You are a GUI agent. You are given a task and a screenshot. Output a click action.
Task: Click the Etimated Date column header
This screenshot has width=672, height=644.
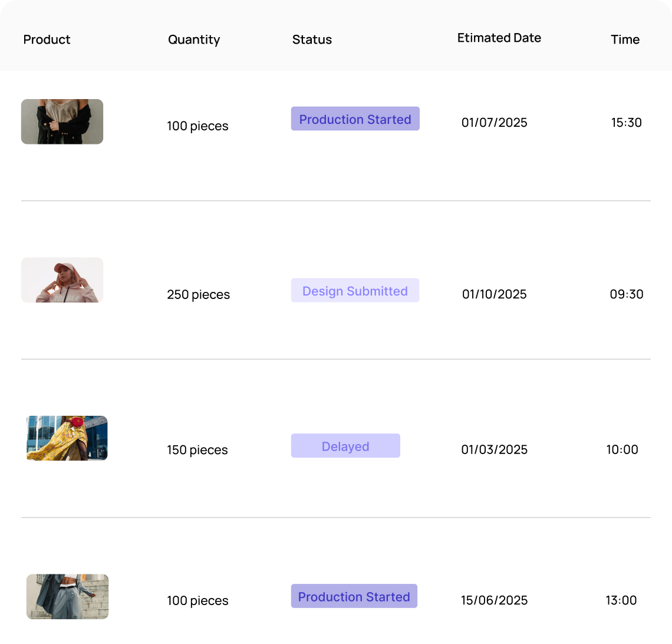(499, 38)
